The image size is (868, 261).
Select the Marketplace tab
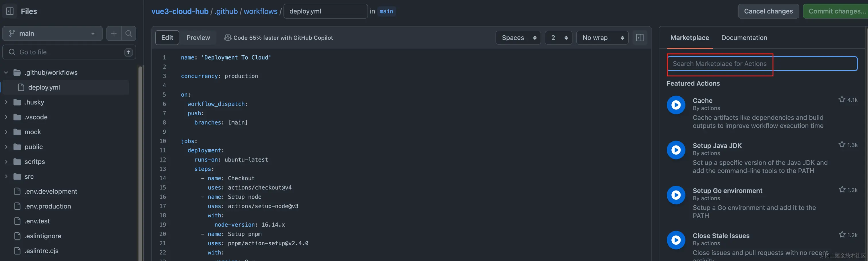[689, 38]
